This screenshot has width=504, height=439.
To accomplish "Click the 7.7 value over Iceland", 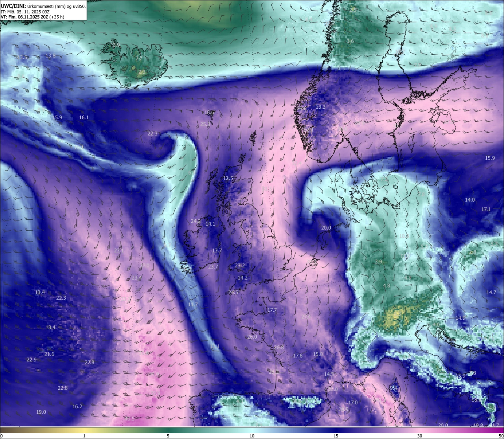I will tap(139, 59).
